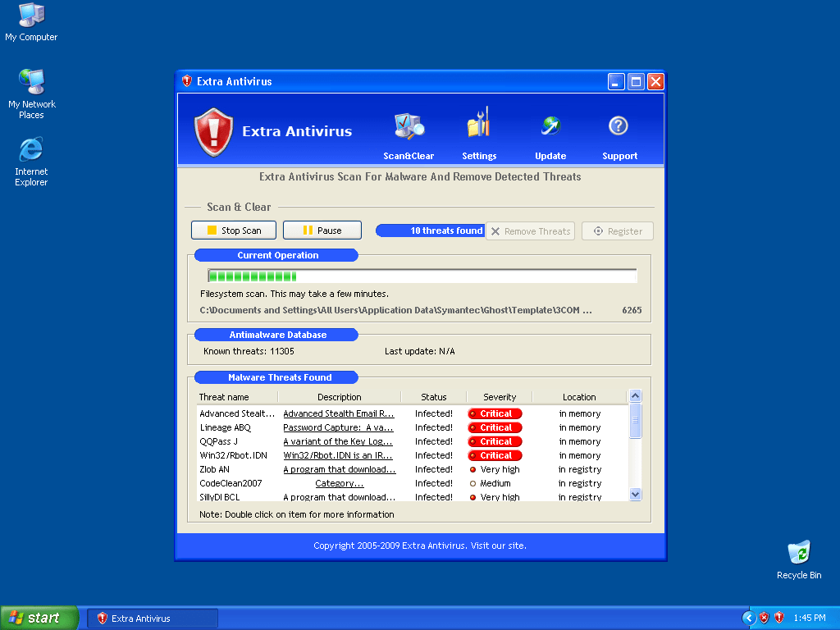Open the Start menu
Viewport: 840px width, 630px height.
pyautogui.click(x=37, y=618)
